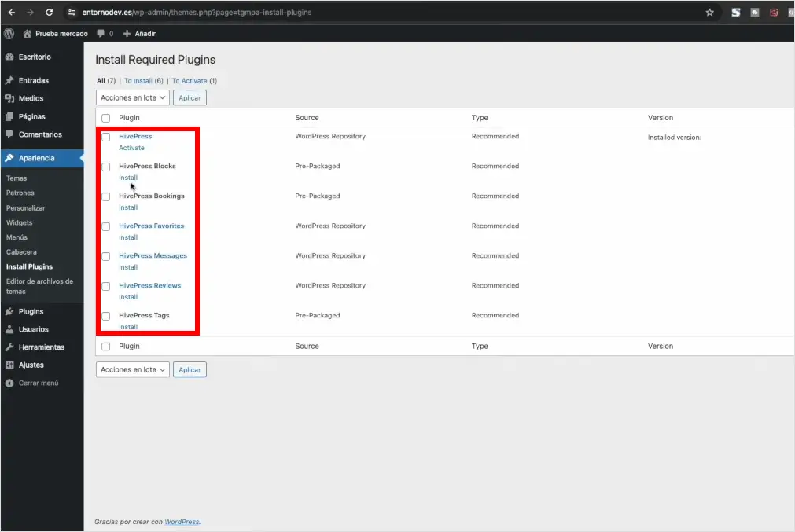Viewport: 795px width, 532px height.
Task: Click the Añadir label in the admin bar
Action: pos(145,34)
